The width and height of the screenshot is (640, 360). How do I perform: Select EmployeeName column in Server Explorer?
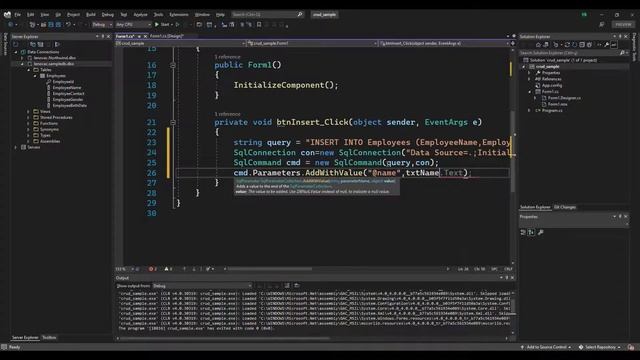(x=67, y=88)
